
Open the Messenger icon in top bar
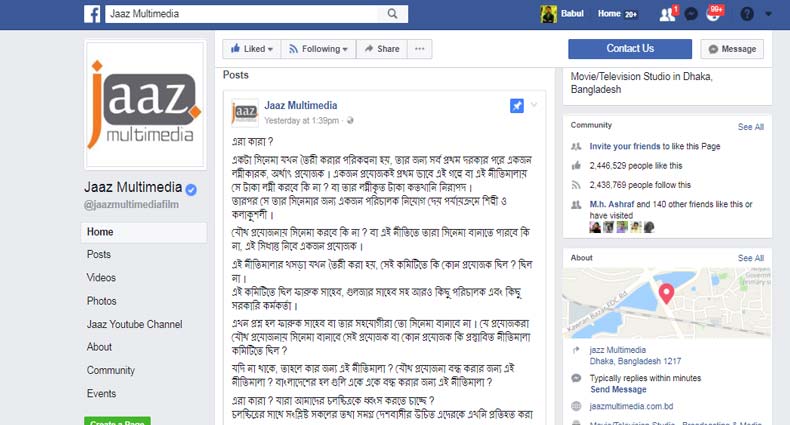tap(691, 14)
